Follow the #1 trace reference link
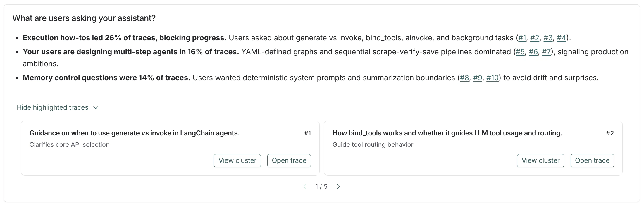The height and width of the screenshot is (206, 644). (x=522, y=38)
